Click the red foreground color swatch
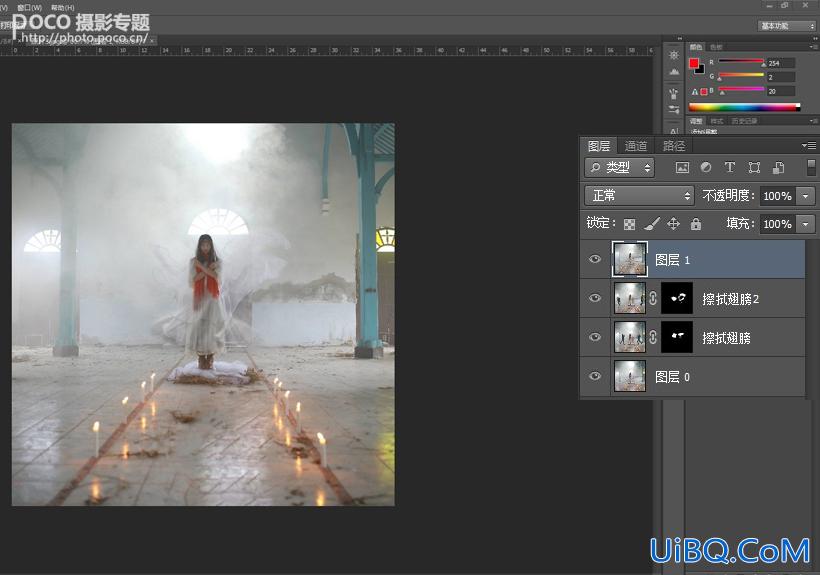This screenshot has width=820, height=575. point(694,63)
